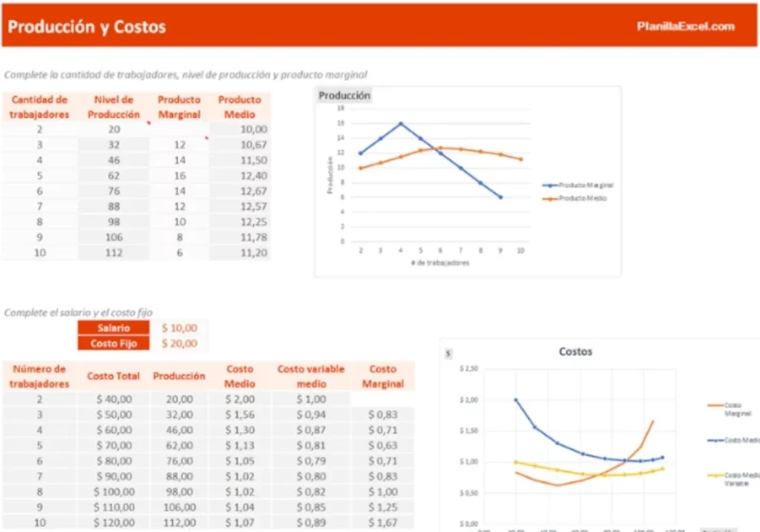Viewport: 760px width, 532px height.
Task: Select Costo Marginal cell $ 0,63
Action: point(383,445)
